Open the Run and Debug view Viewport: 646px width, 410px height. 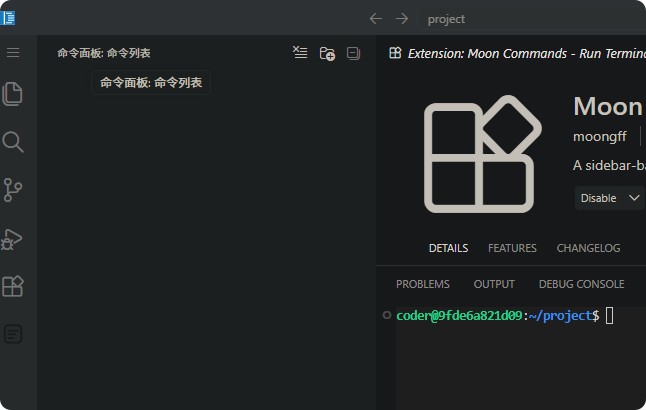12,239
